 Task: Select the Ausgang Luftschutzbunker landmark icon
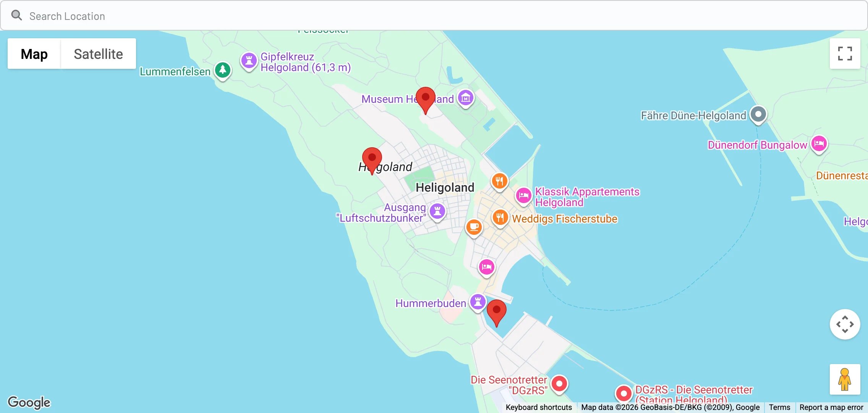point(437,211)
